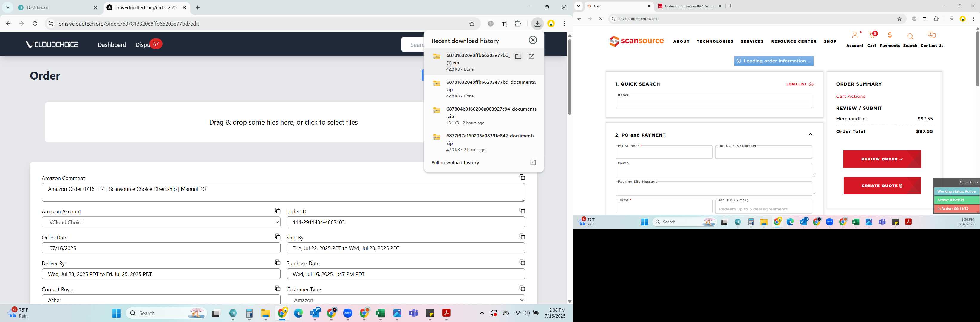Open Windows Start menu on main taskbar
This screenshot has height=322, width=980.
tap(116, 313)
